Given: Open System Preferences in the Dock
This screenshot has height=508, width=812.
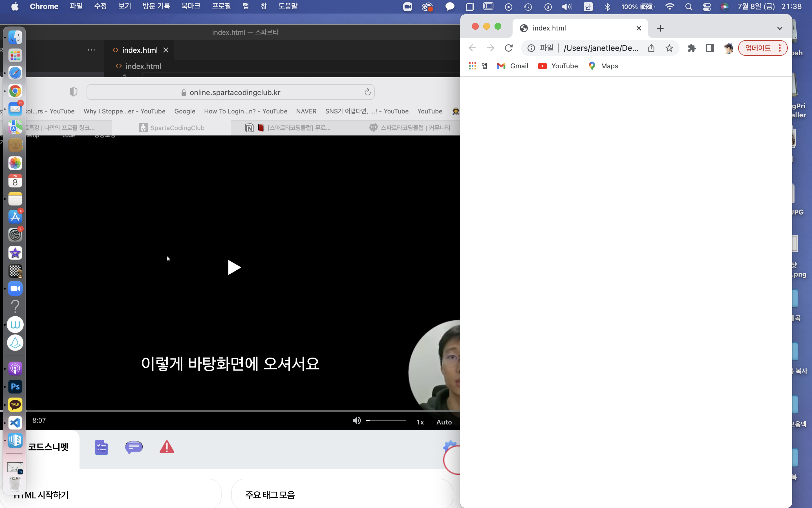Looking at the screenshot, I should click(x=15, y=235).
